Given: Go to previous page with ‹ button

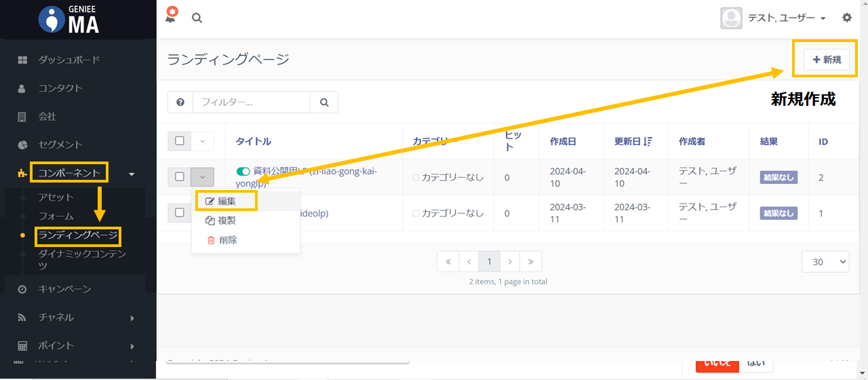Looking at the screenshot, I should [469, 261].
